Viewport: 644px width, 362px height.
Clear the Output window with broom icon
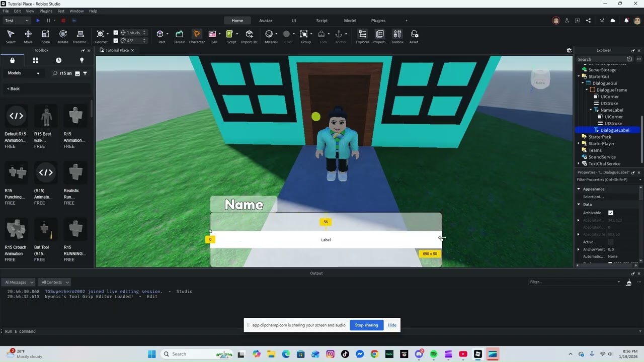click(x=628, y=283)
